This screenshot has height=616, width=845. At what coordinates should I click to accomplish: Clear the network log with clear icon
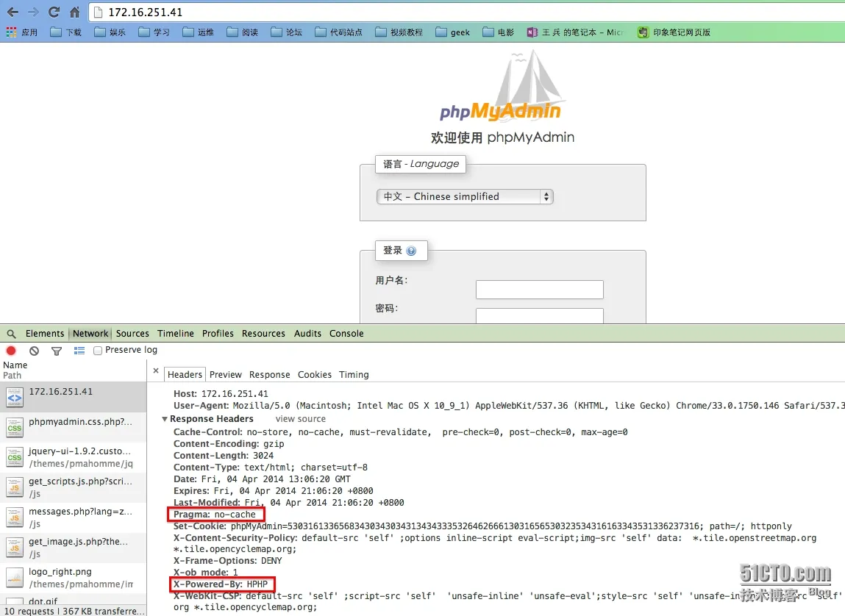34,351
